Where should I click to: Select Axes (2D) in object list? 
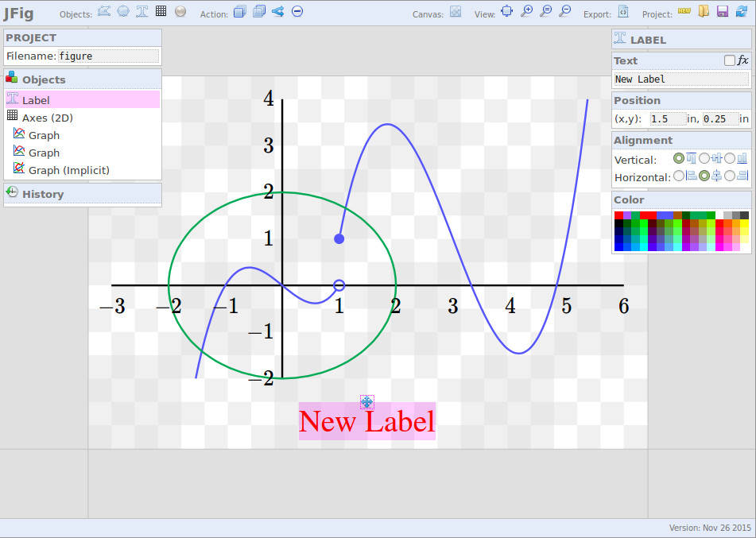[x=47, y=118]
